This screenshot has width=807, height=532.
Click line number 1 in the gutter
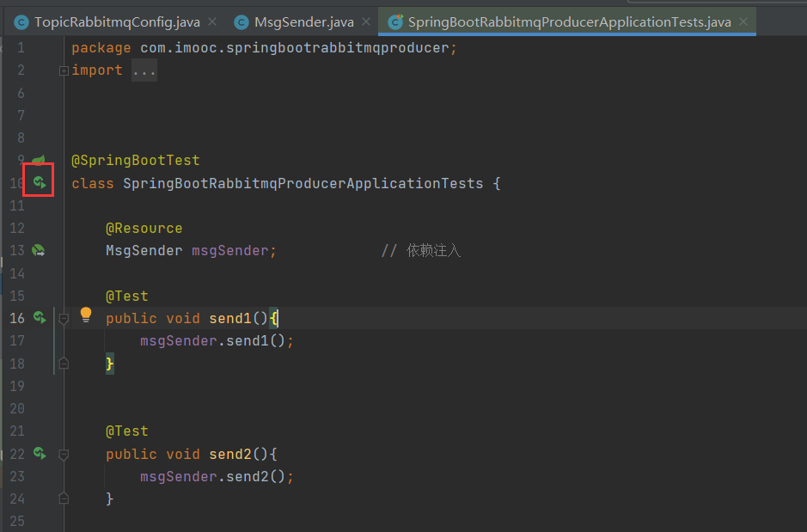(21, 48)
